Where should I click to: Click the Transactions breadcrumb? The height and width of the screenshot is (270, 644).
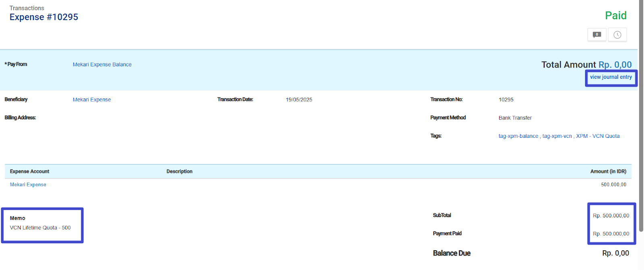click(x=27, y=8)
